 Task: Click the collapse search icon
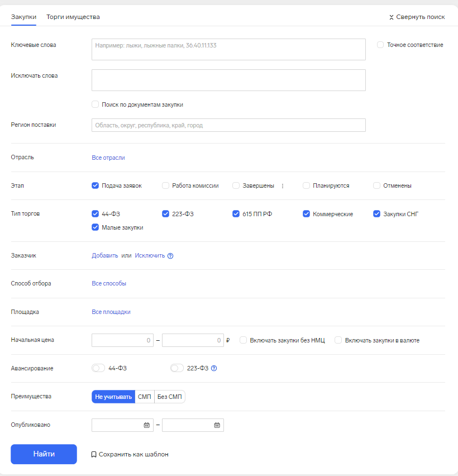tap(391, 17)
